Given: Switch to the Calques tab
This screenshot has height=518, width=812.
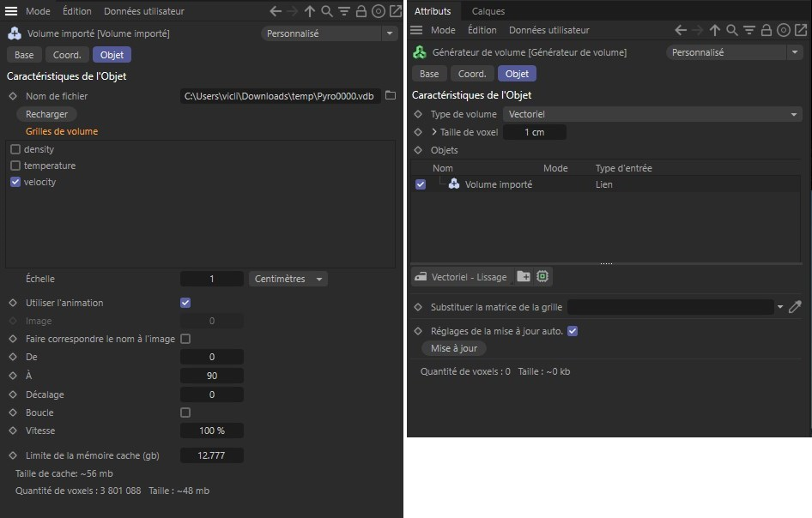Looking at the screenshot, I should pyautogui.click(x=488, y=11).
